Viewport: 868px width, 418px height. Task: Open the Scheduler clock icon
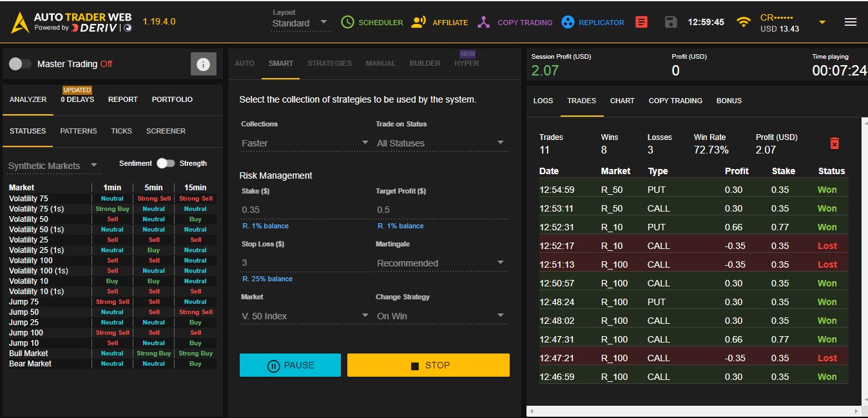347,22
